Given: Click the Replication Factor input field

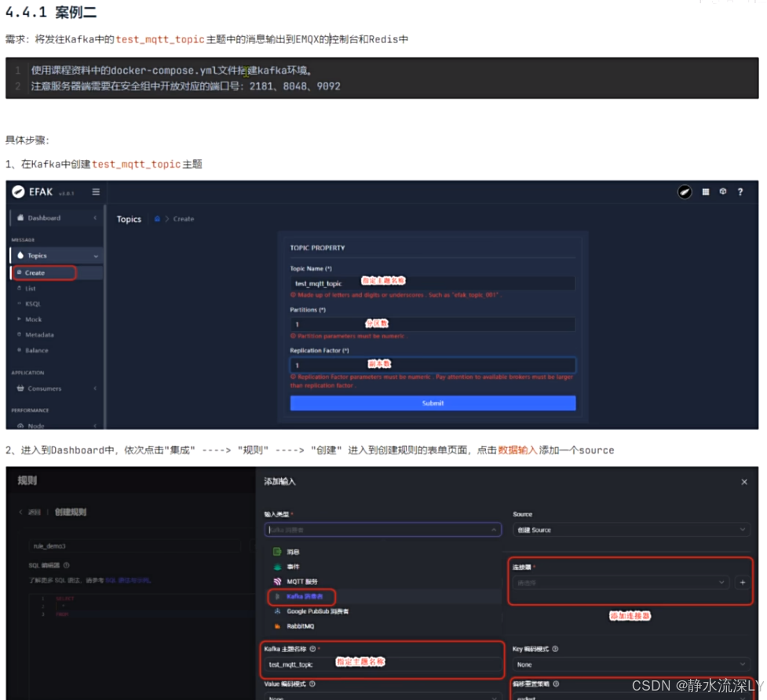Looking at the screenshot, I should click(x=433, y=365).
